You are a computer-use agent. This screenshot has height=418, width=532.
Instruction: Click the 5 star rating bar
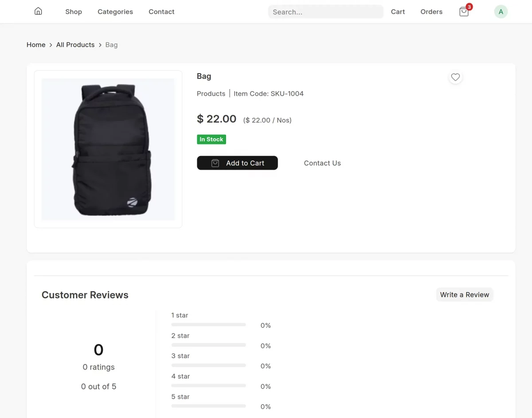tap(208, 406)
